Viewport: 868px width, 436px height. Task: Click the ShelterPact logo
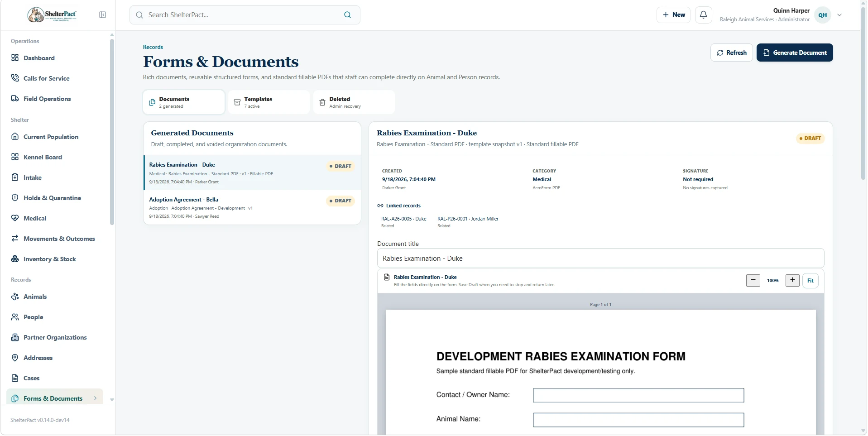click(52, 14)
